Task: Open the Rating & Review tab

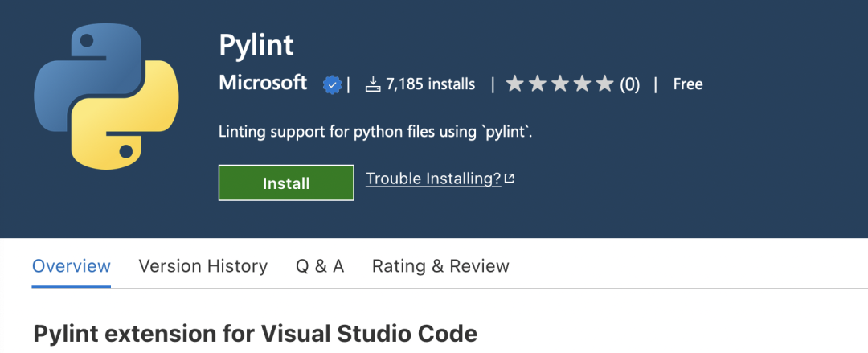Action: (440, 266)
